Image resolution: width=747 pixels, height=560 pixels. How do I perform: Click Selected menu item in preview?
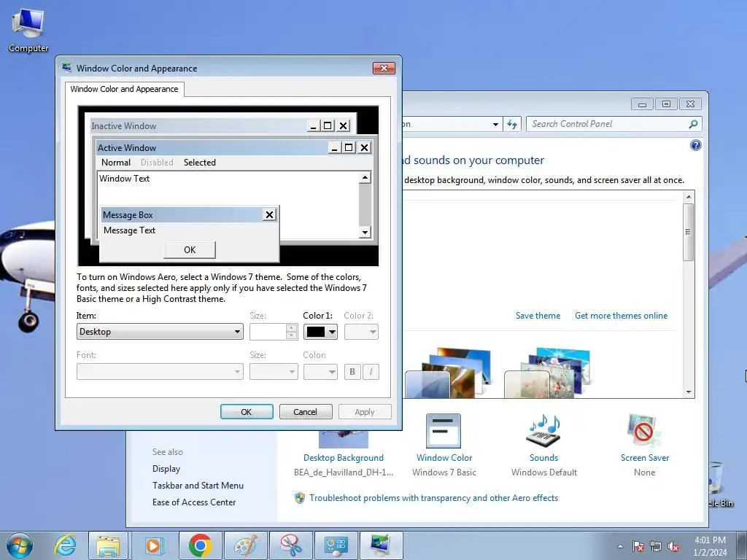click(x=200, y=163)
